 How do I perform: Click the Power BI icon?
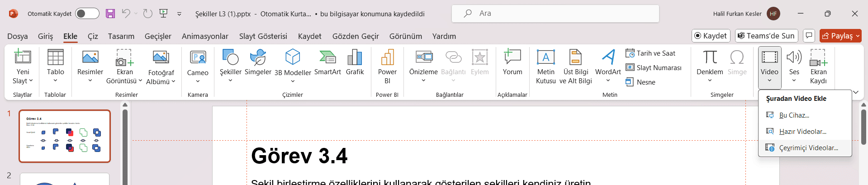[x=387, y=66]
